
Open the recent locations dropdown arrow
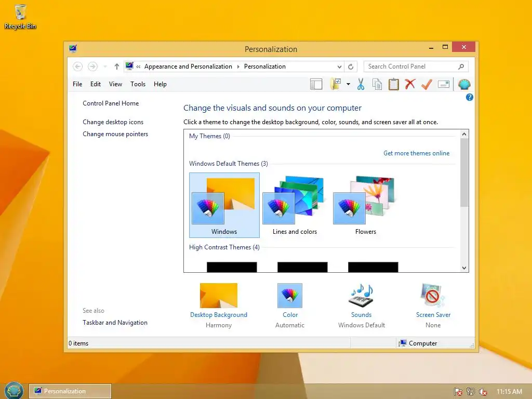coord(105,67)
